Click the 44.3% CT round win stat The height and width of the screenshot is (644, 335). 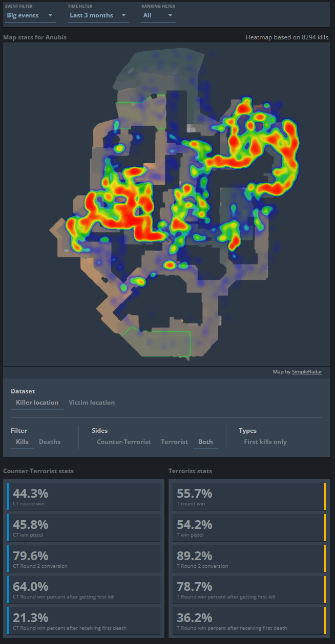(x=84, y=496)
